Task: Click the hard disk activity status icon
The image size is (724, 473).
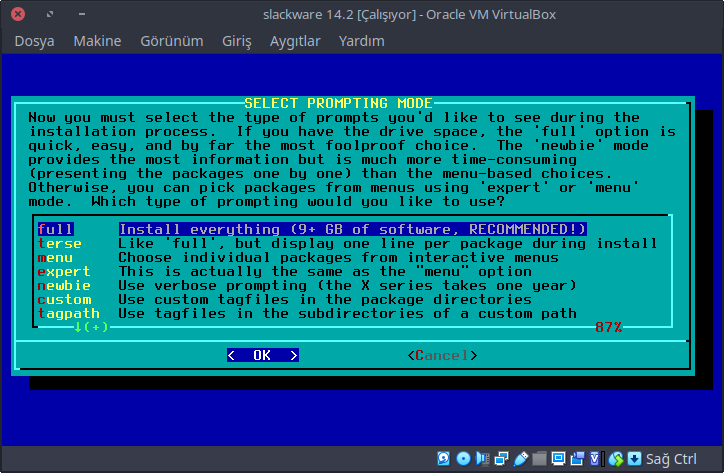Action: [444, 459]
